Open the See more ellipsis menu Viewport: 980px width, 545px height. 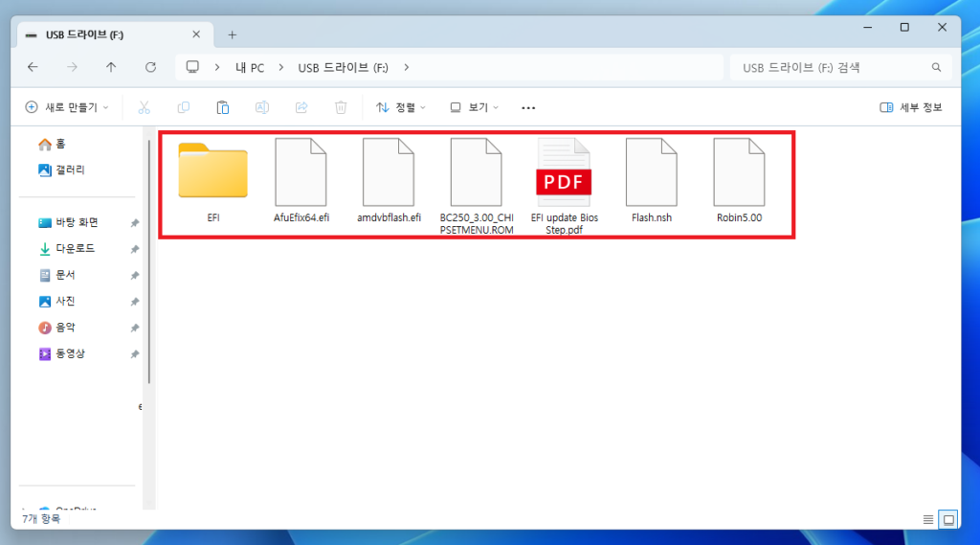528,107
